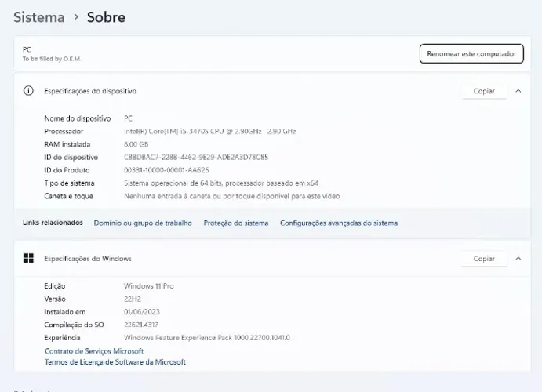Click the Compilação do SO label
Screen dimensions: 542x392
point(74,325)
